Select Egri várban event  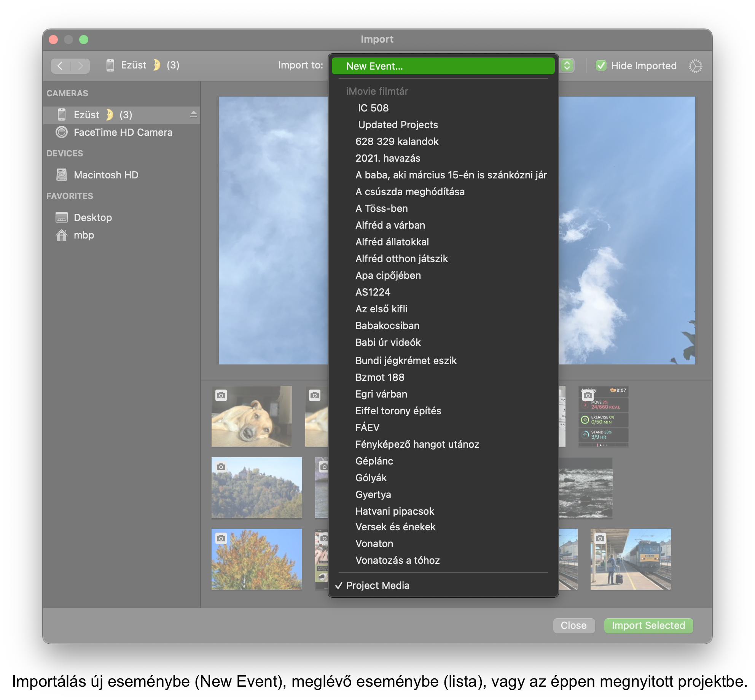[x=443, y=394]
